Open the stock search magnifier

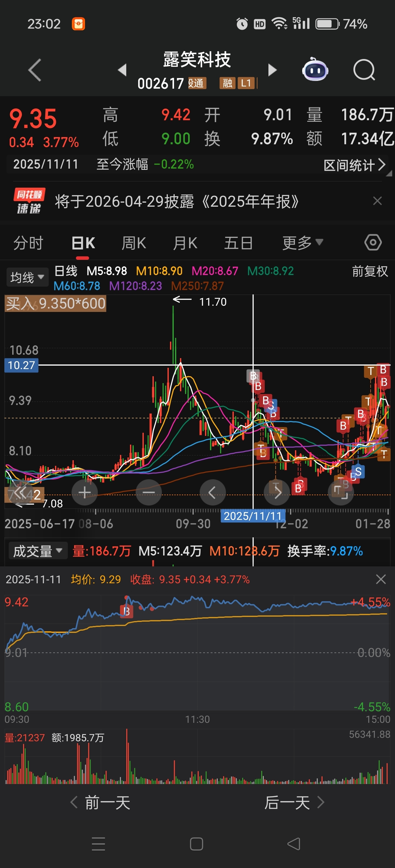tap(364, 70)
